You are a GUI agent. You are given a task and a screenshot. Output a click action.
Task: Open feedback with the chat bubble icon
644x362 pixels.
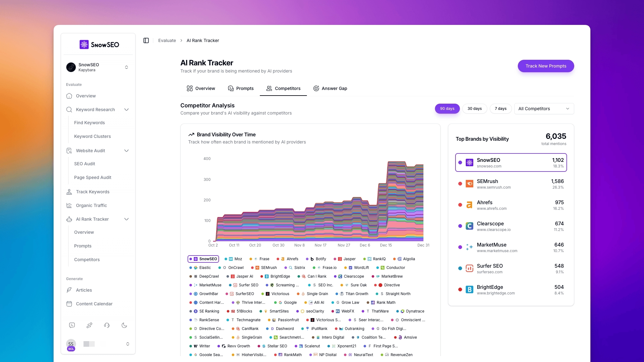72,325
